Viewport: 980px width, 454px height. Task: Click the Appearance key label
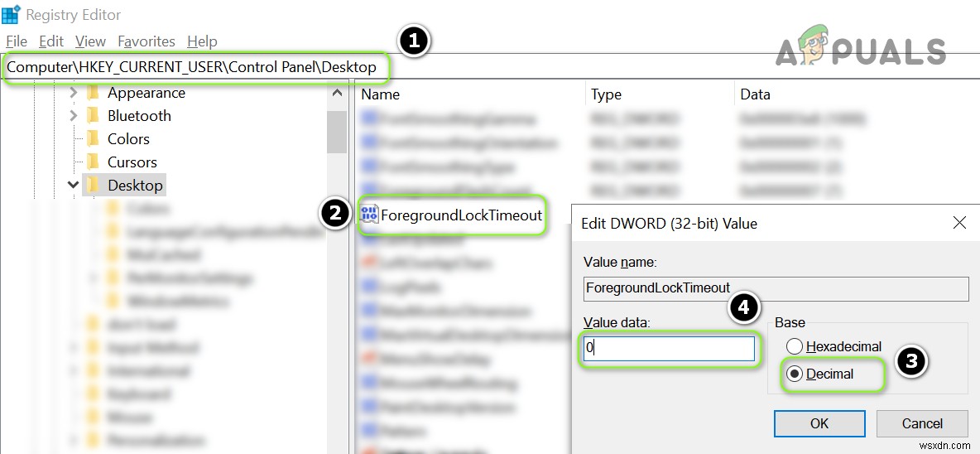(x=147, y=93)
